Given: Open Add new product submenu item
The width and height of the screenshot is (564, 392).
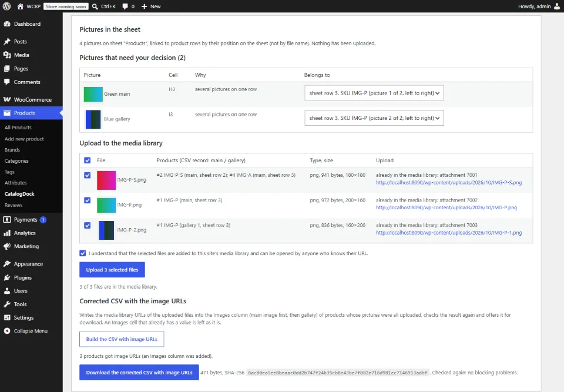Looking at the screenshot, I should (24, 139).
